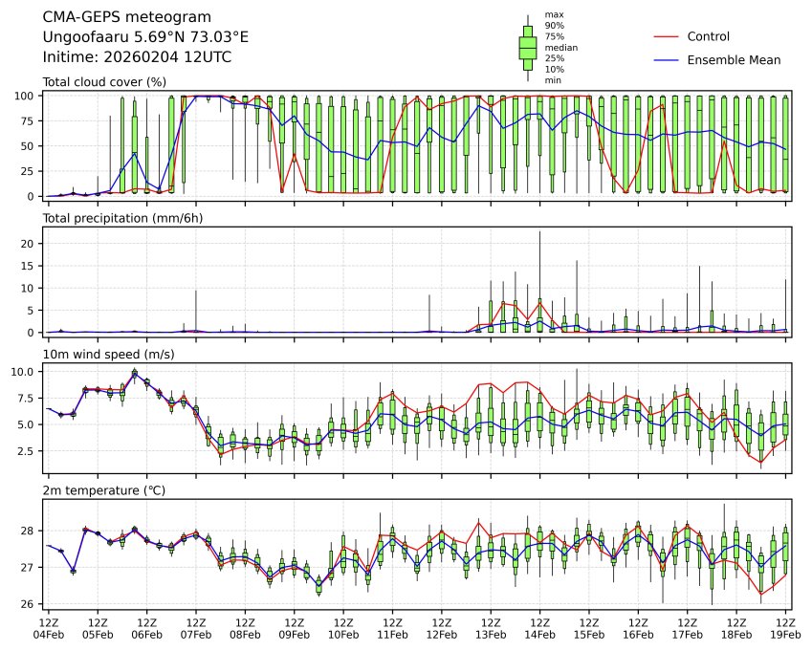The width and height of the screenshot is (812, 651).
Task: Click the 'max' legend label
Action: click(x=554, y=15)
